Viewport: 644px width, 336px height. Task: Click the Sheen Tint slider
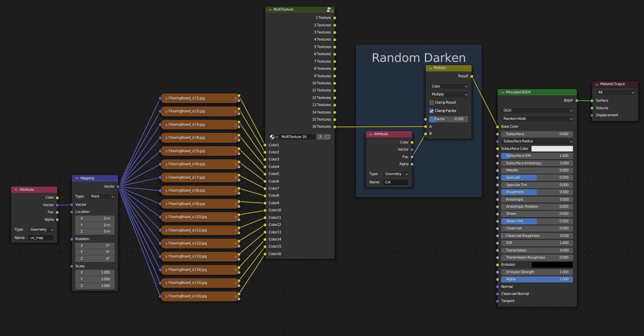tap(537, 221)
